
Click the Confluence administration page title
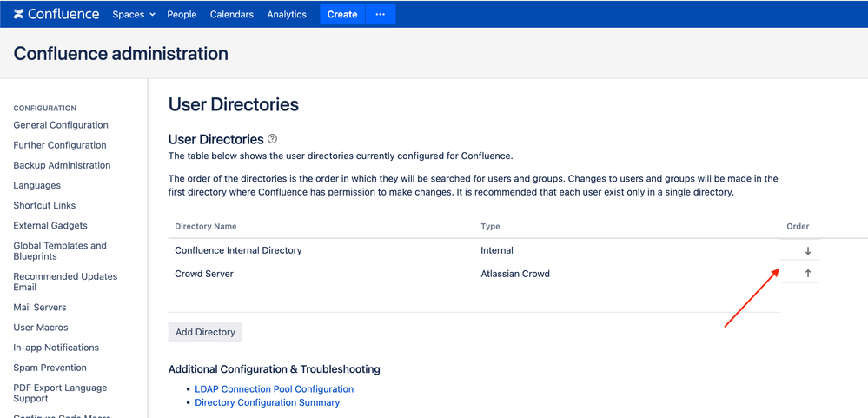click(121, 53)
